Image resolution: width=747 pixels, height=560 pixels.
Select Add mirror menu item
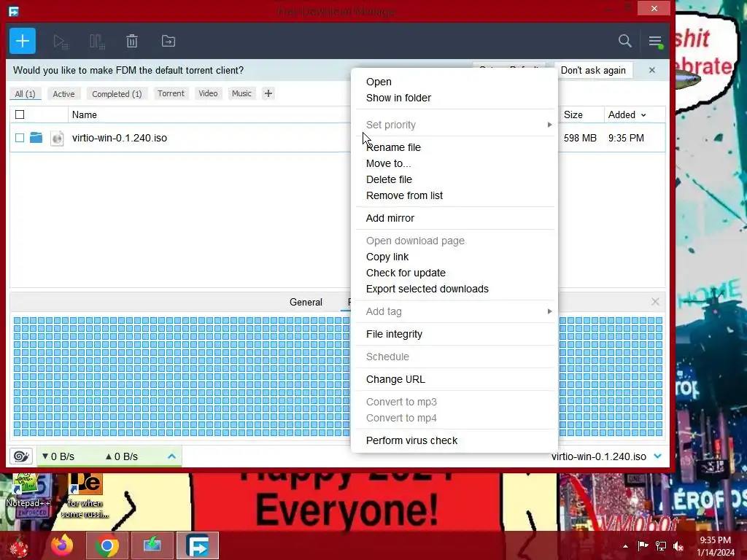390,218
